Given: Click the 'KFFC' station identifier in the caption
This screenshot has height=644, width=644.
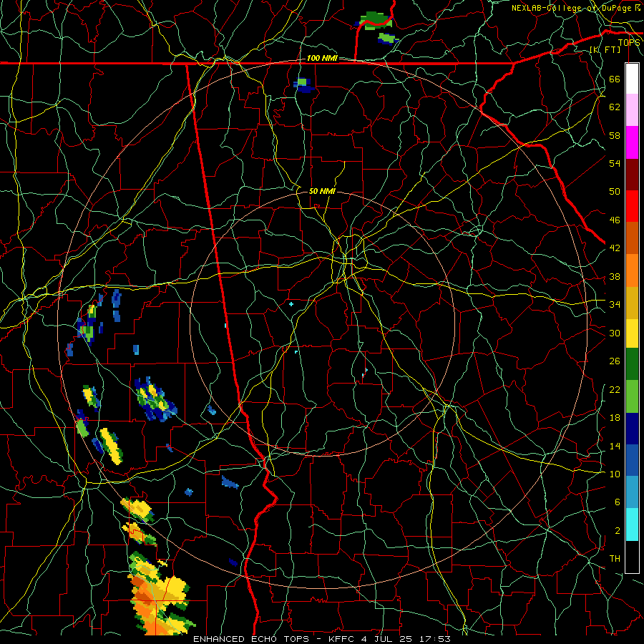Looking at the screenshot, I should [x=341, y=639].
